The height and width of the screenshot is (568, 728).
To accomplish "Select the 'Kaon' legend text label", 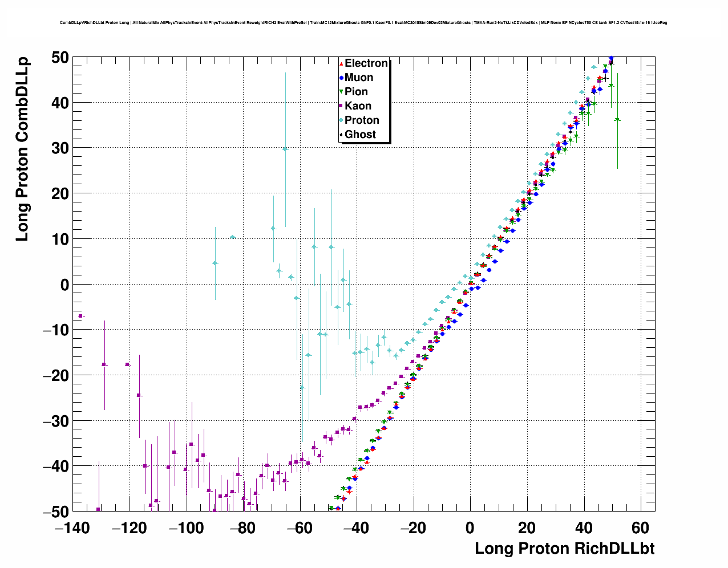I will point(358,106).
